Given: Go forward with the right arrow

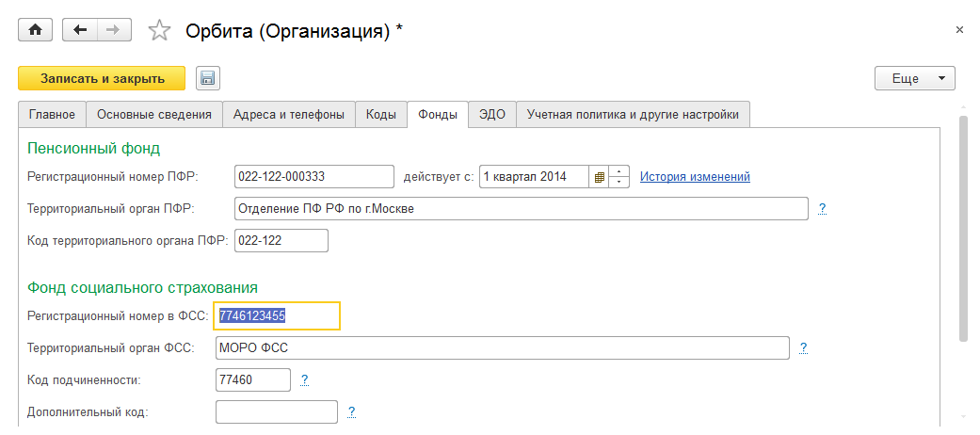Looking at the screenshot, I should coord(113,30).
